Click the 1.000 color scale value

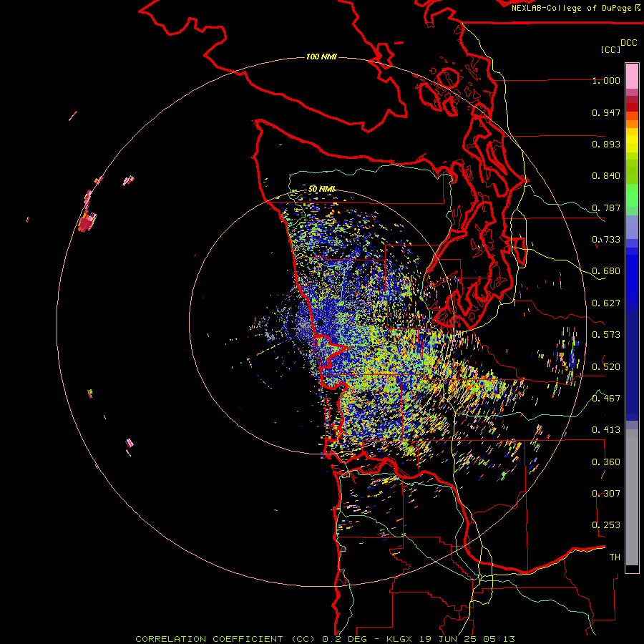point(606,80)
